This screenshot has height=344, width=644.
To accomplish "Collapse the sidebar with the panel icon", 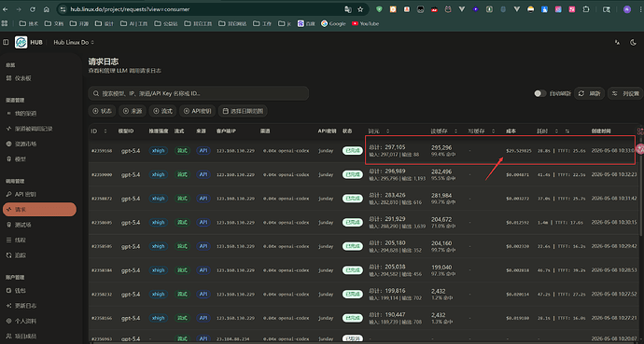I will click(6, 42).
